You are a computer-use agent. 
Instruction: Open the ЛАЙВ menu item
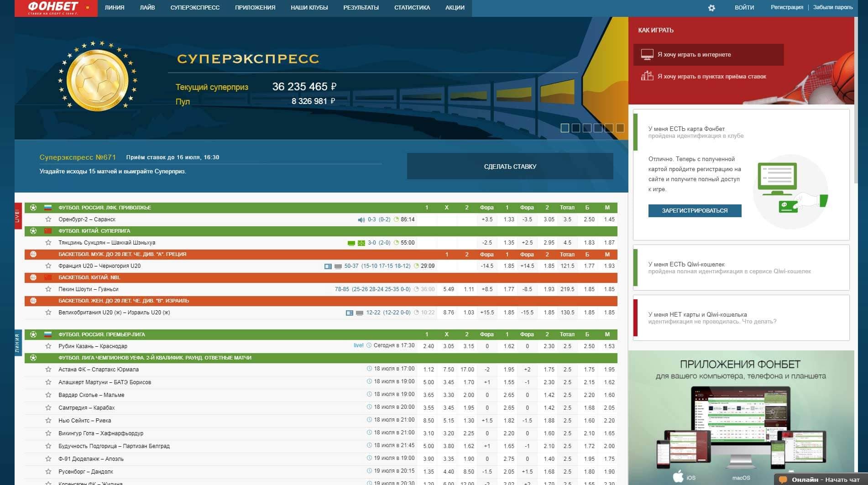point(147,8)
